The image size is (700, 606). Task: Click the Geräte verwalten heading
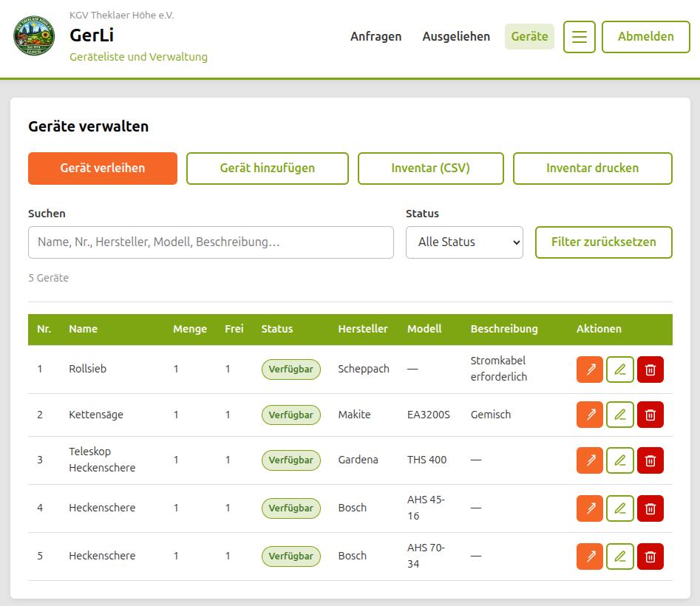point(89,126)
